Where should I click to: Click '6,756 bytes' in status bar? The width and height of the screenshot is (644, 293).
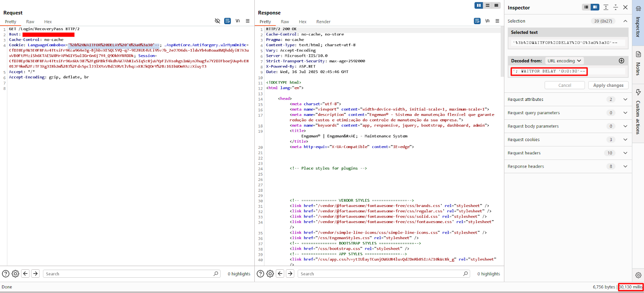[604, 287]
